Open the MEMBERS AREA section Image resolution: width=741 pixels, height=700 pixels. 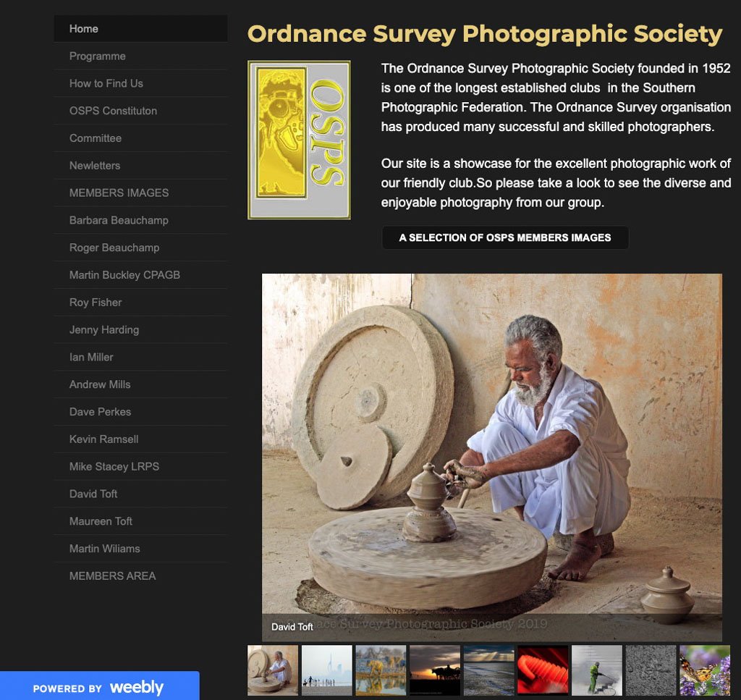(x=141, y=576)
